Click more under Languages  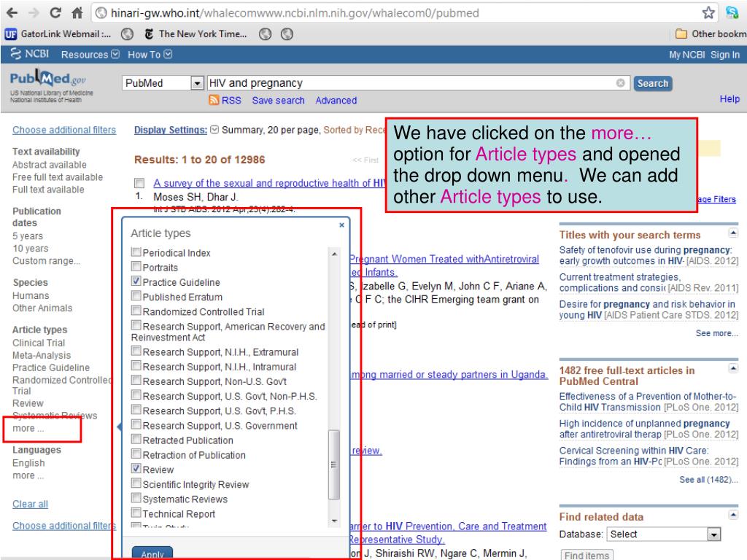28,475
